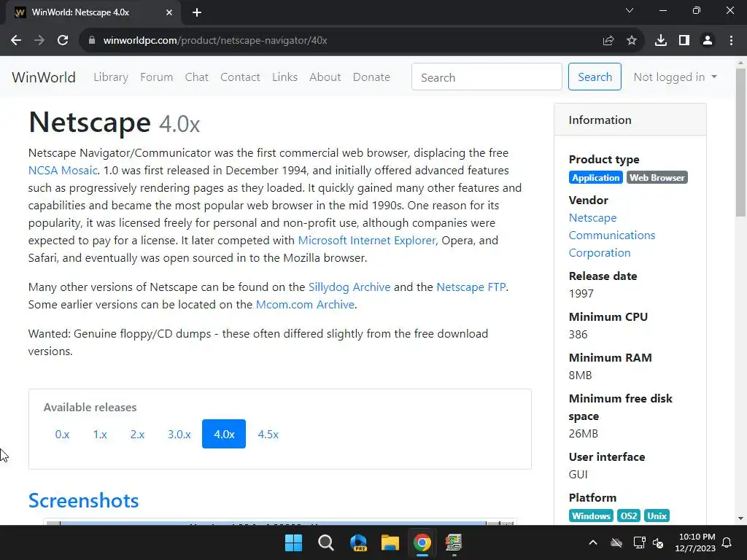747x560 pixels.
Task: Select release 1.x
Action: 99,435
